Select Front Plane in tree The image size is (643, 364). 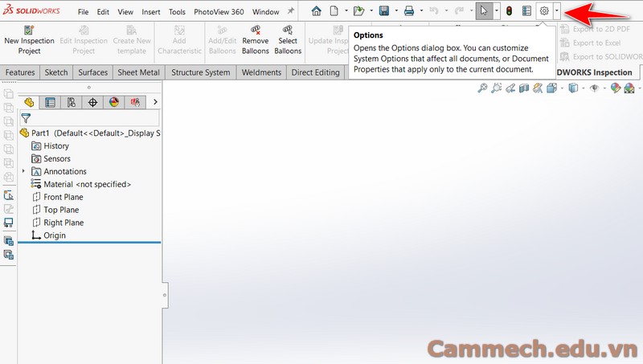tap(57, 197)
